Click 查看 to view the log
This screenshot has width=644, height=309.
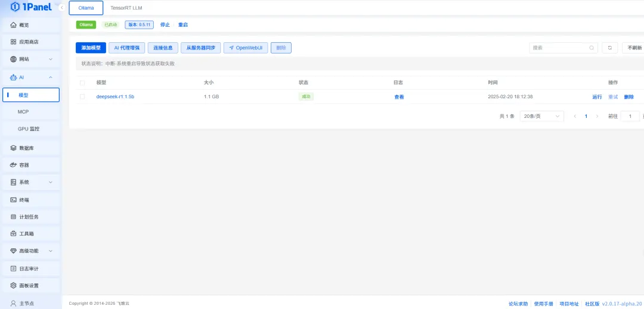(x=399, y=97)
